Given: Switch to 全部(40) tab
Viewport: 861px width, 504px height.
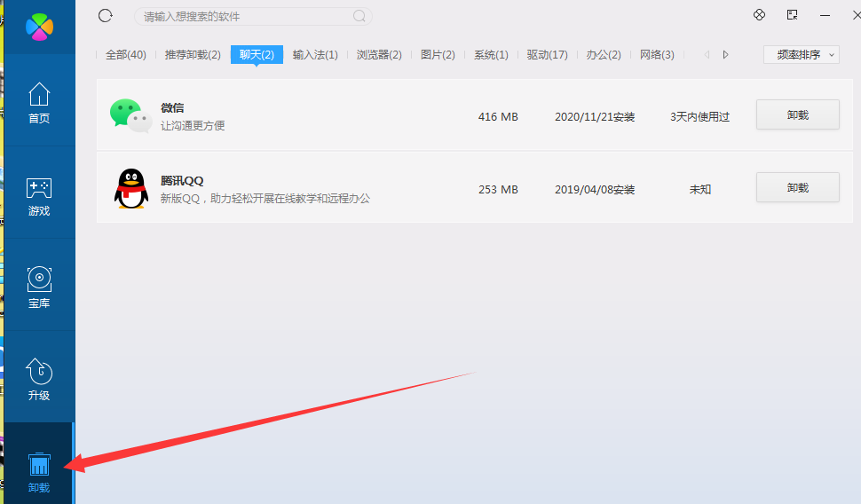Looking at the screenshot, I should pyautogui.click(x=126, y=54).
